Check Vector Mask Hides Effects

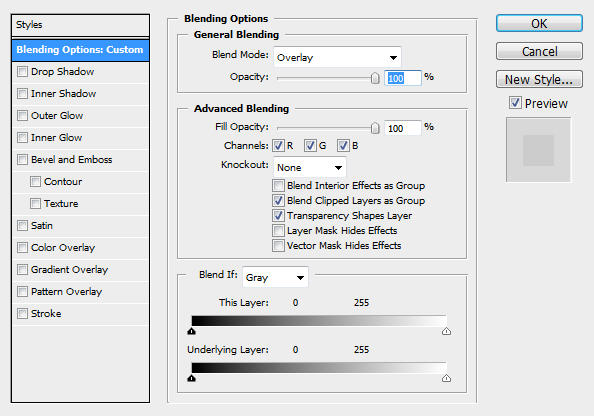click(x=278, y=246)
